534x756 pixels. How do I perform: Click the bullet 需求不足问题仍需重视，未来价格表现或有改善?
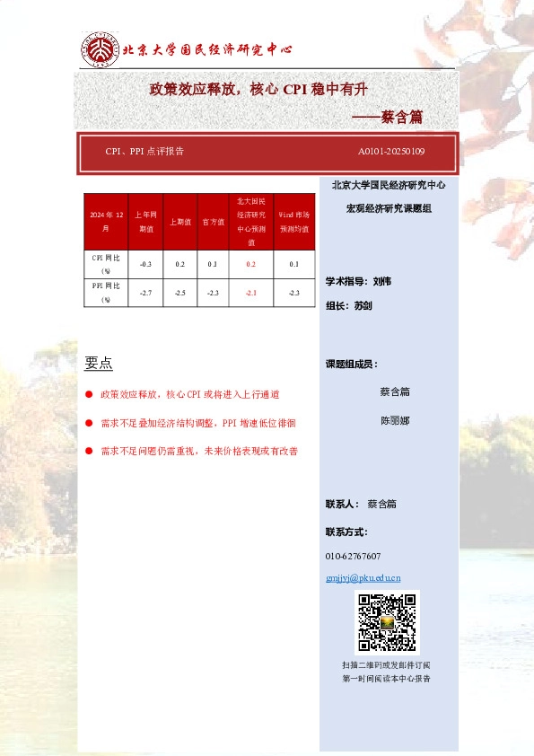(x=199, y=451)
